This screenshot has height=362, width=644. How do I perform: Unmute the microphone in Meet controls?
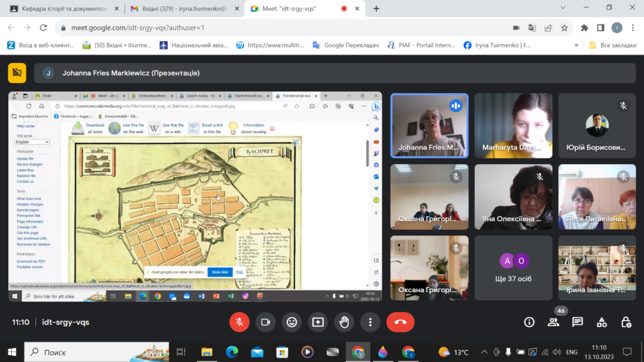coord(239,322)
